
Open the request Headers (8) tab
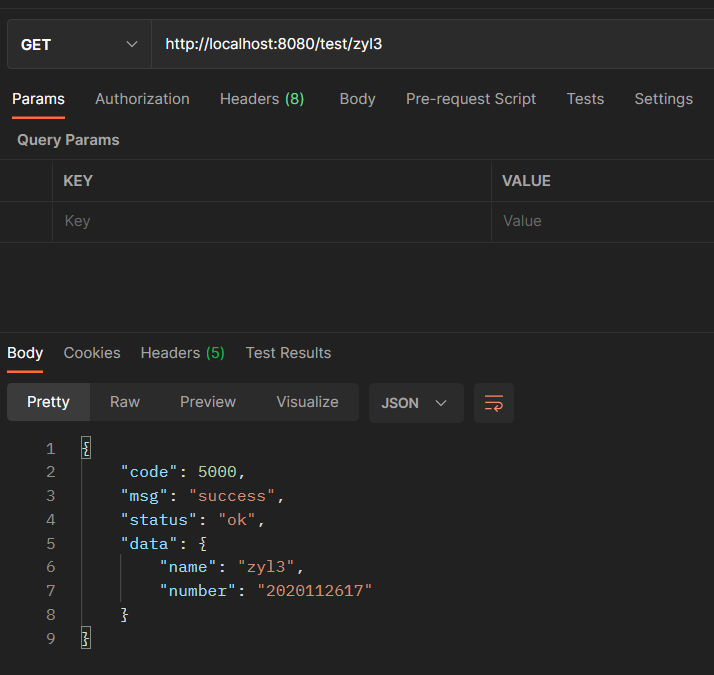pos(262,99)
